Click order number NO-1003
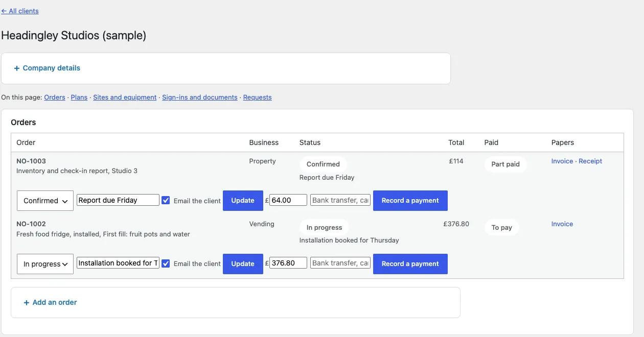Screen dimensions: 644x337 click(31, 161)
